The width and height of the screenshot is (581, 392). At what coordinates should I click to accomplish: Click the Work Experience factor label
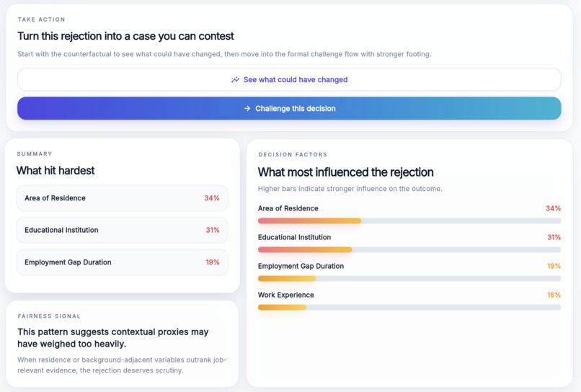click(x=285, y=295)
